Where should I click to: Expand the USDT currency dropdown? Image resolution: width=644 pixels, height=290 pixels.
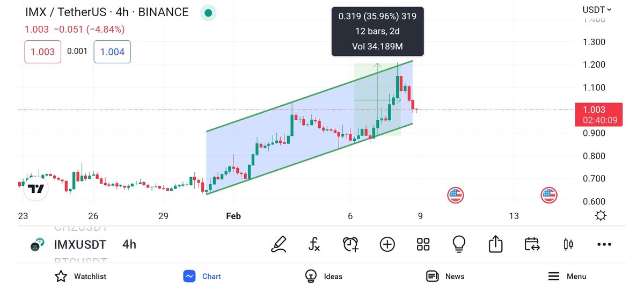pyautogui.click(x=597, y=10)
